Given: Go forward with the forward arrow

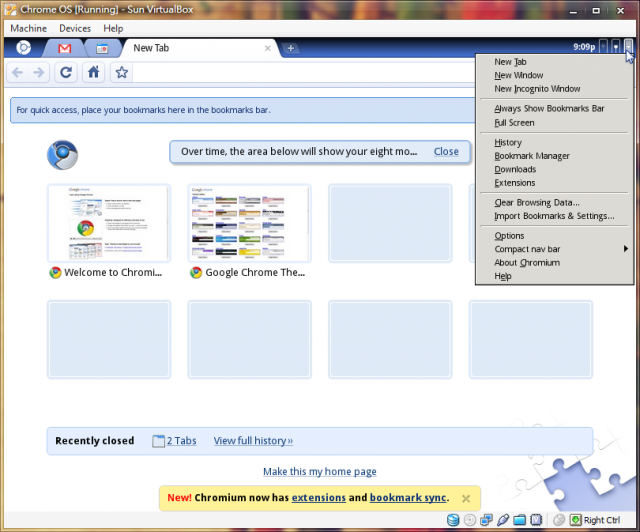Looking at the screenshot, I should pos(39,73).
